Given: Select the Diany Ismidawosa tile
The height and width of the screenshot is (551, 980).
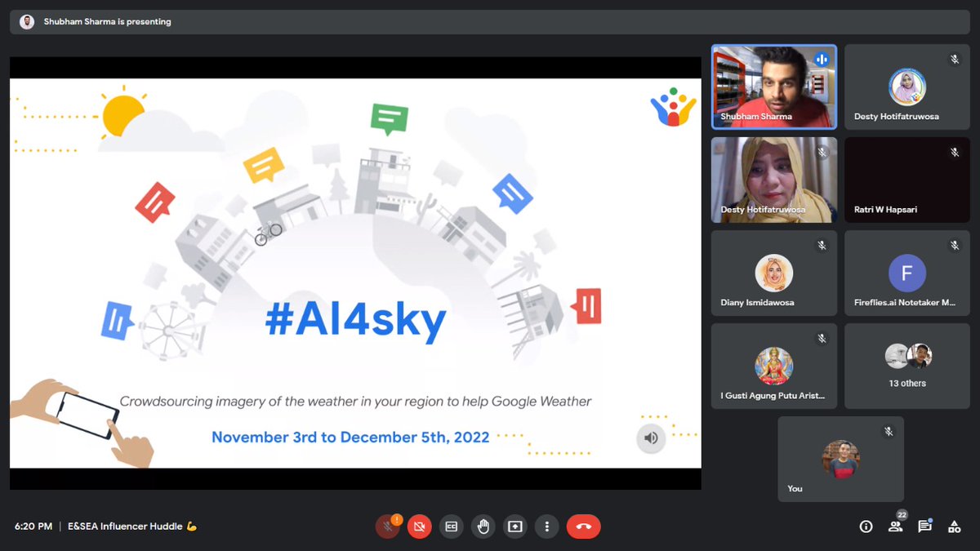Looking at the screenshot, I should pyautogui.click(x=774, y=273).
